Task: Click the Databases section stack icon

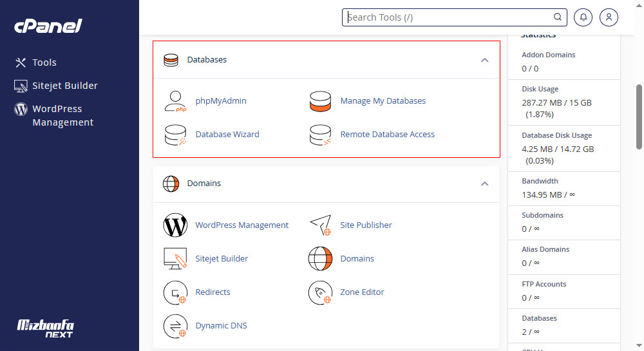Action: (x=171, y=60)
